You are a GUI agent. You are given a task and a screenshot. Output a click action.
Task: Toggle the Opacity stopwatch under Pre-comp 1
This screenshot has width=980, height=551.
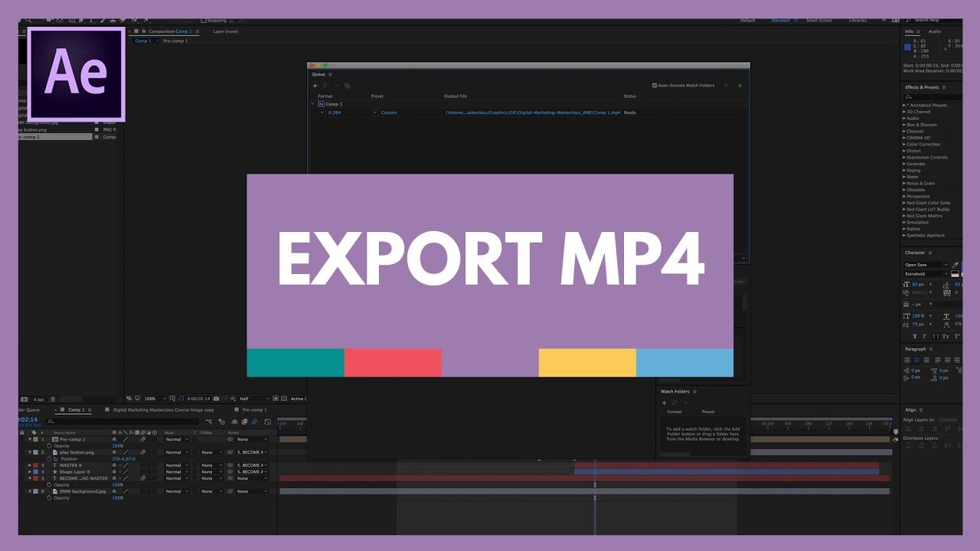coord(49,445)
